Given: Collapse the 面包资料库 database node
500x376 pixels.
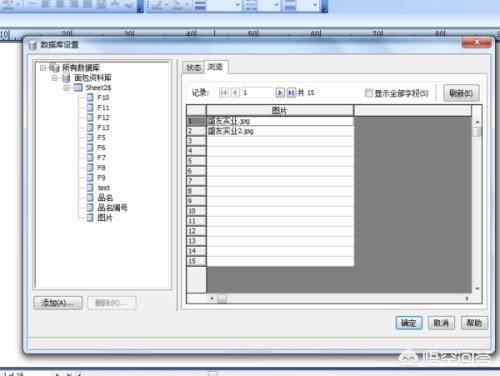Looking at the screenshot, I should tap(55, 78).
